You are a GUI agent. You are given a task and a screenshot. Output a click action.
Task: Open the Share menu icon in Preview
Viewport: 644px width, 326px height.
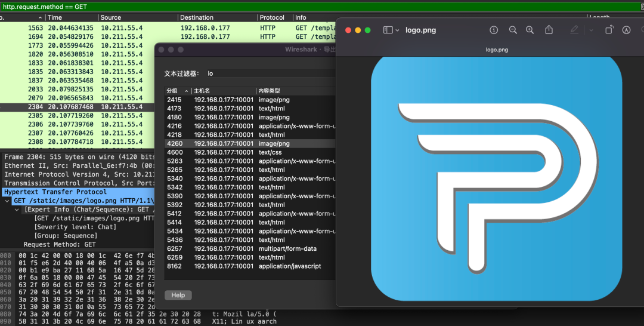549,30
